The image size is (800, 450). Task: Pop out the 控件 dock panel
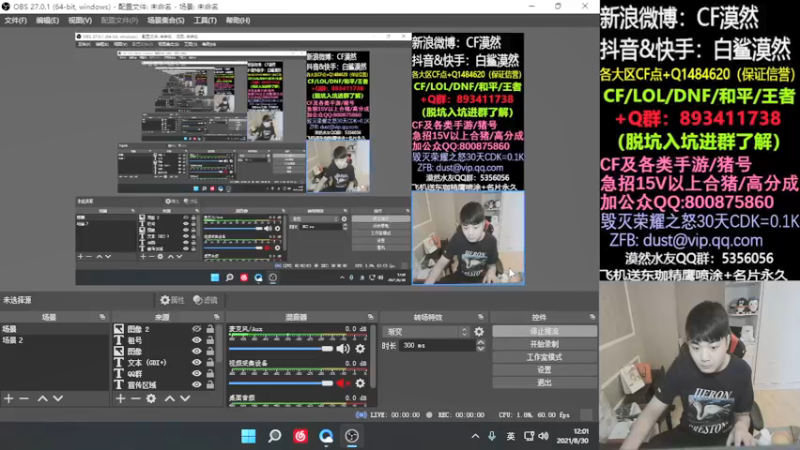click(592, 317)
